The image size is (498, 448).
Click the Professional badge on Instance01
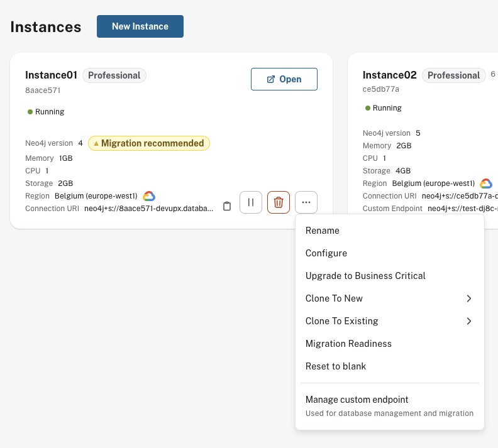(114, 75)
